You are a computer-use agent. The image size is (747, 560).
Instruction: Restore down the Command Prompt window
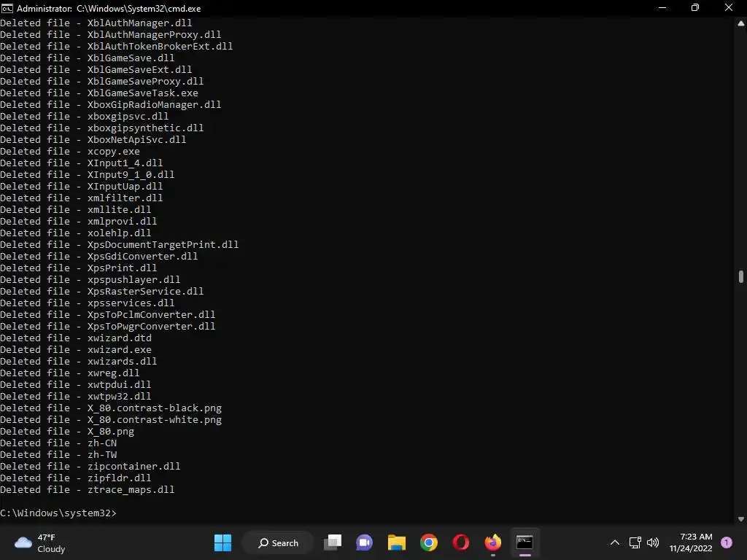[x=695, y=8]
